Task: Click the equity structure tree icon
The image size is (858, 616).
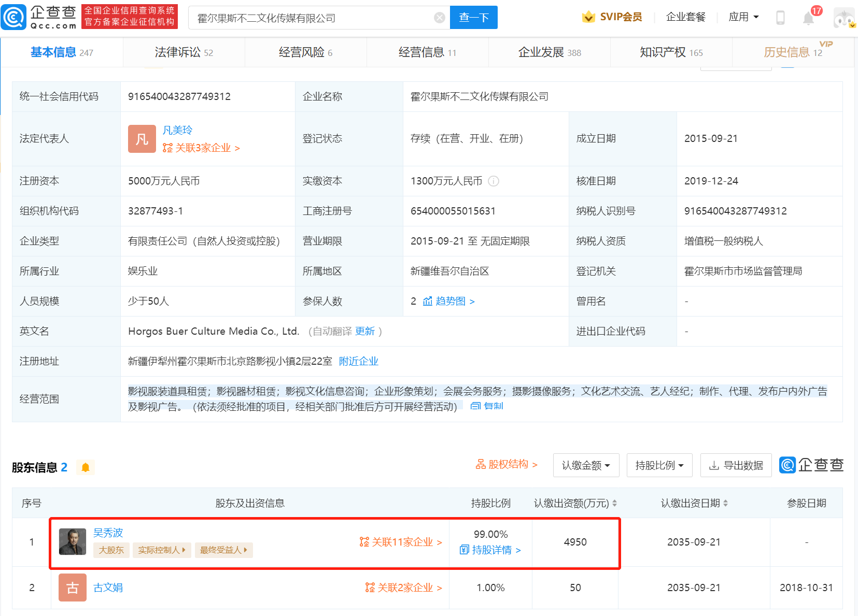Action: coord(481,464)
